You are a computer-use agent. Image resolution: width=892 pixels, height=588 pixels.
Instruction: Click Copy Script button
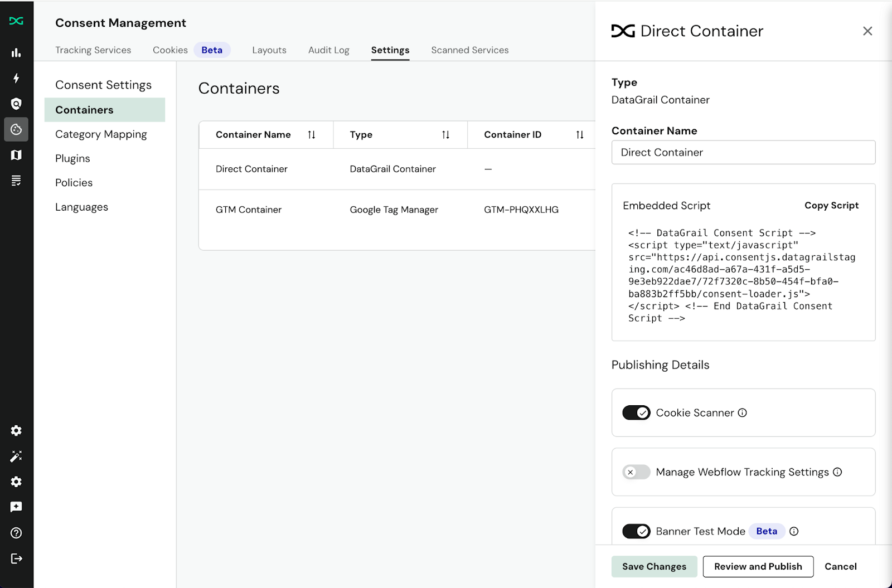click(831, 206)
